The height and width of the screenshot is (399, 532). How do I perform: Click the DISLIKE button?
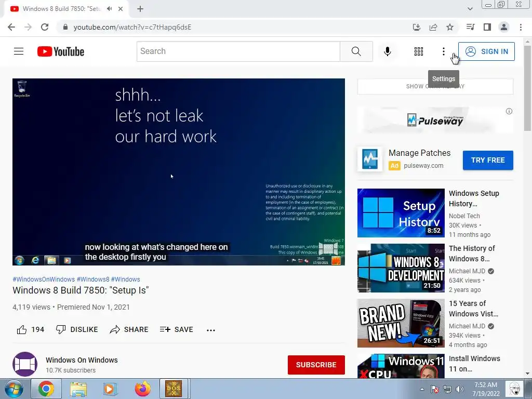pos(77,329)
